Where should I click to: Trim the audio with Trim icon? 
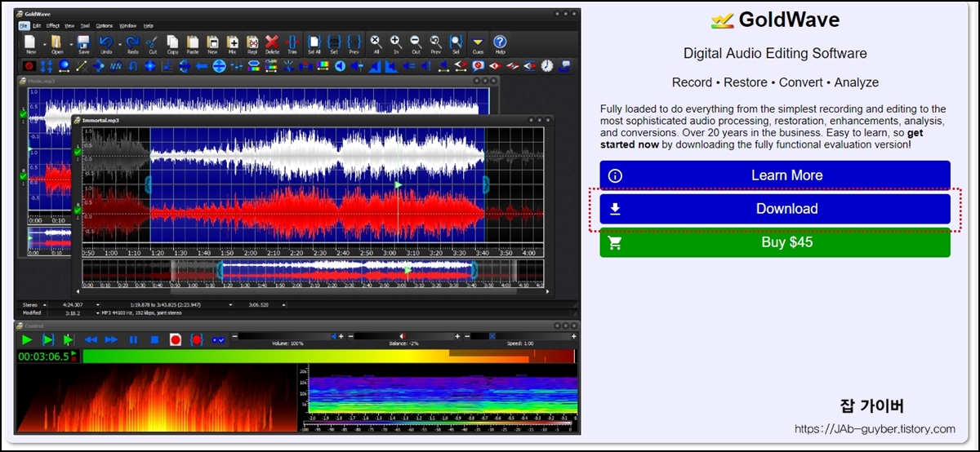pyautogui.click(x=292, y=42)
